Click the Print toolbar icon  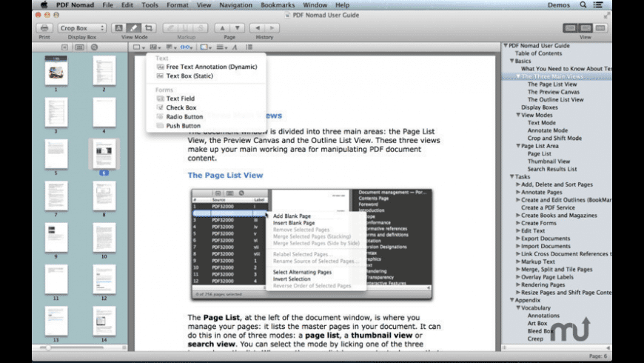[44, 28]
